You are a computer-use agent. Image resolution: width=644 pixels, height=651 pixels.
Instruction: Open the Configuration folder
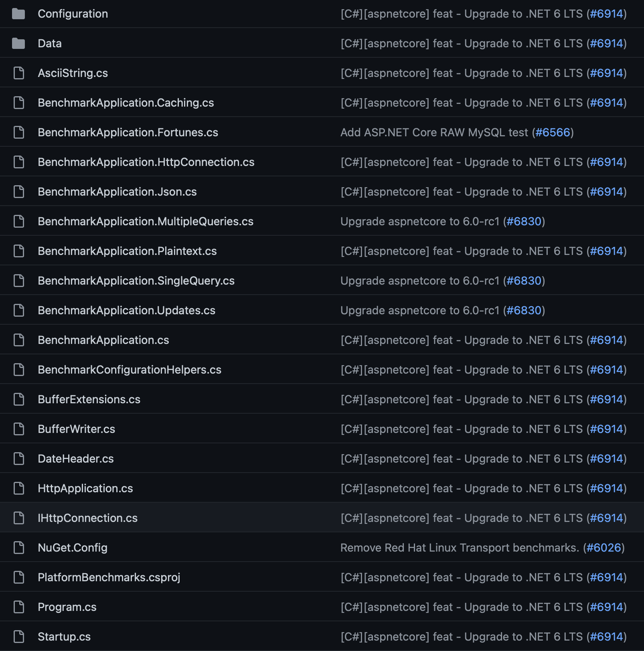(73, 14)
